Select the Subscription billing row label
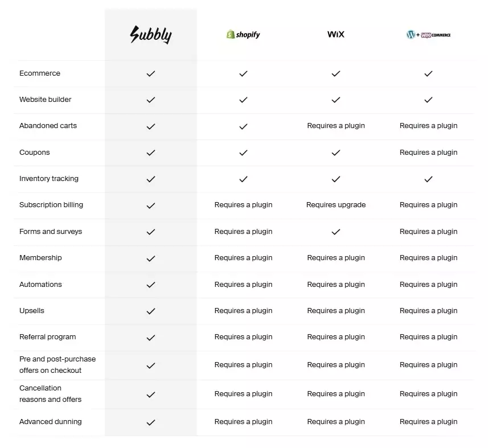Screen dimensions: 488x448 click(x=51, y=205)
